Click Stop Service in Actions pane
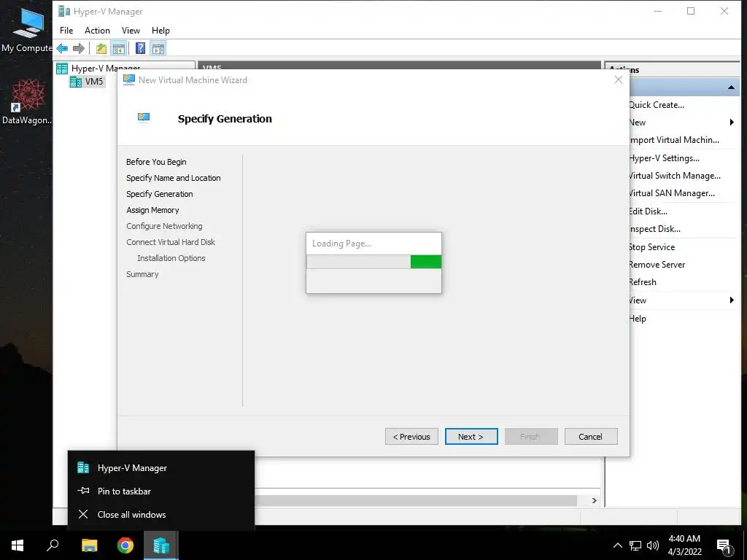 [x=651, y=247]
